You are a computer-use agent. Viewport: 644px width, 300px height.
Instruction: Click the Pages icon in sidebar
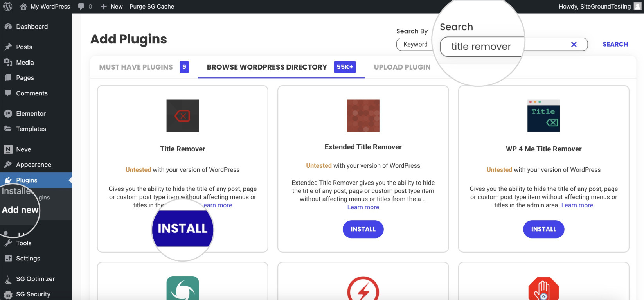pyautogui.click(x=8, y=78)
